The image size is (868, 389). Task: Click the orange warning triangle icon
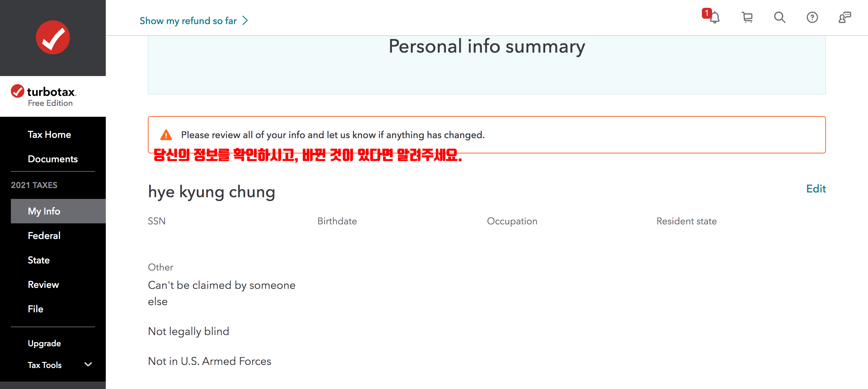pos(166,135)
